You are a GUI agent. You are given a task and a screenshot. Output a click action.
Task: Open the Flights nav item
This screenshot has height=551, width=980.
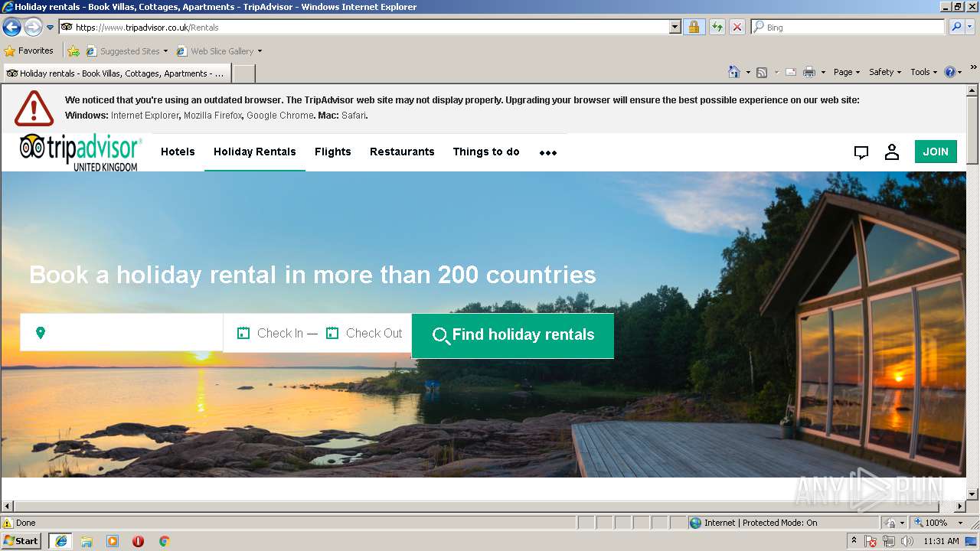coord(333,152)
